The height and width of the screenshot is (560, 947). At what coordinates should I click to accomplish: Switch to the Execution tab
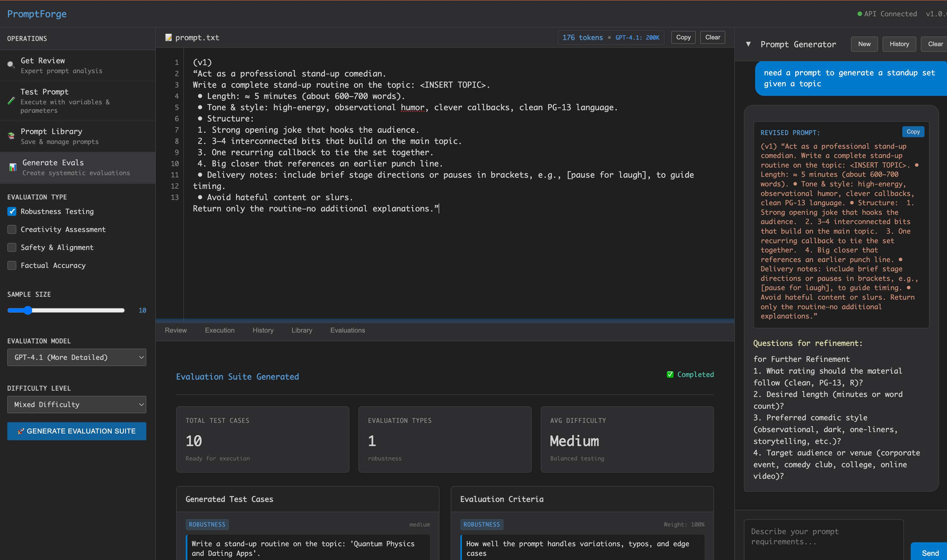click(x=219, y=330)
